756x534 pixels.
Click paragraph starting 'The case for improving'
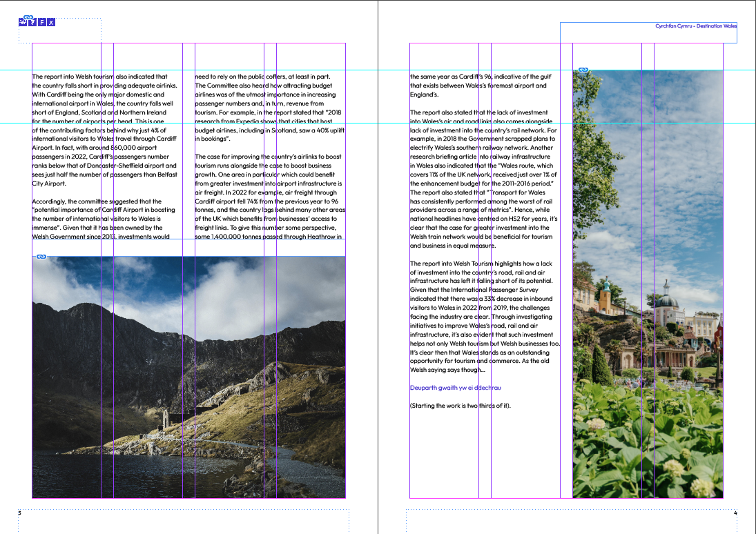tap(270, 197)
